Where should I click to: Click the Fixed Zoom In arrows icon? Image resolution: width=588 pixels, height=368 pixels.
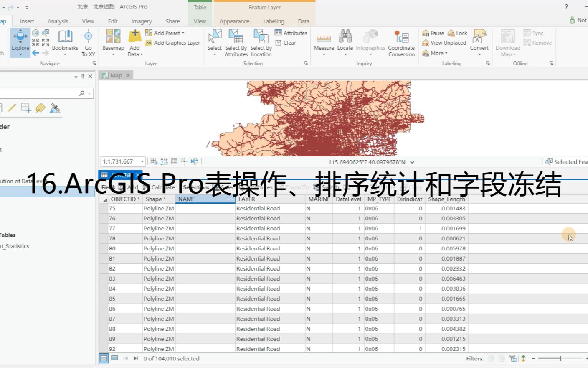tap(35, 43)
